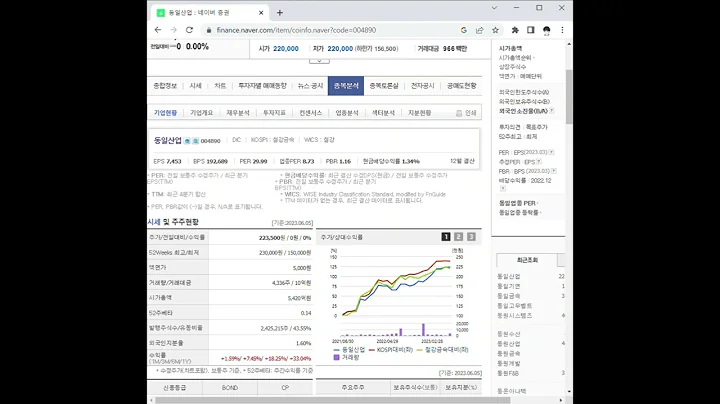This screenshot has height=404, width=720.
Task: Select chart view 3 button
Action: tap(471, 236)
